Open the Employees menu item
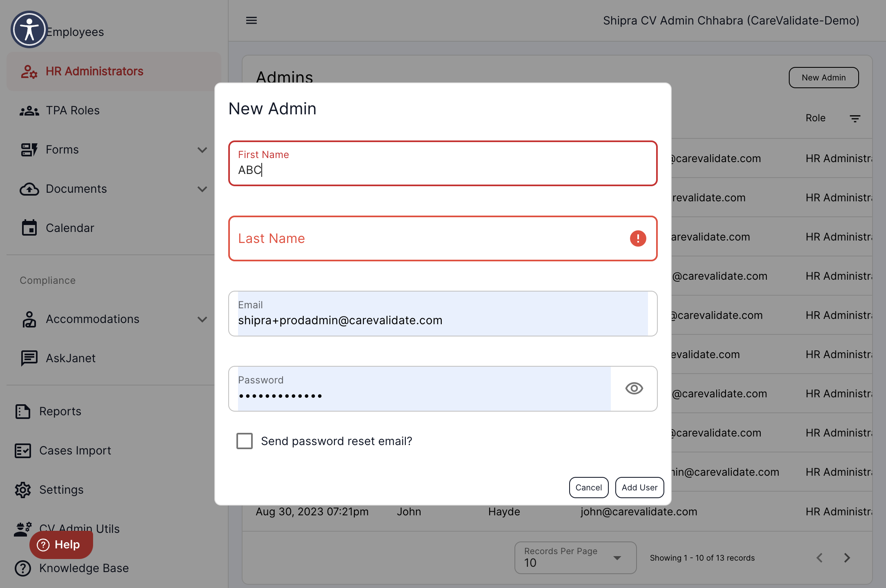Screen dimensions: 886x588 pos(114,32)
